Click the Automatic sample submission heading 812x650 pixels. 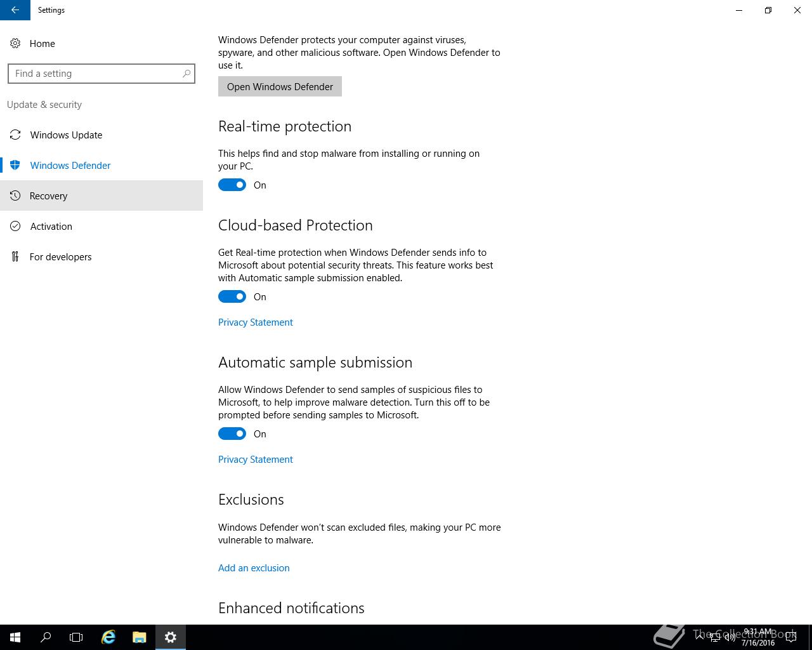pos(315,362)
